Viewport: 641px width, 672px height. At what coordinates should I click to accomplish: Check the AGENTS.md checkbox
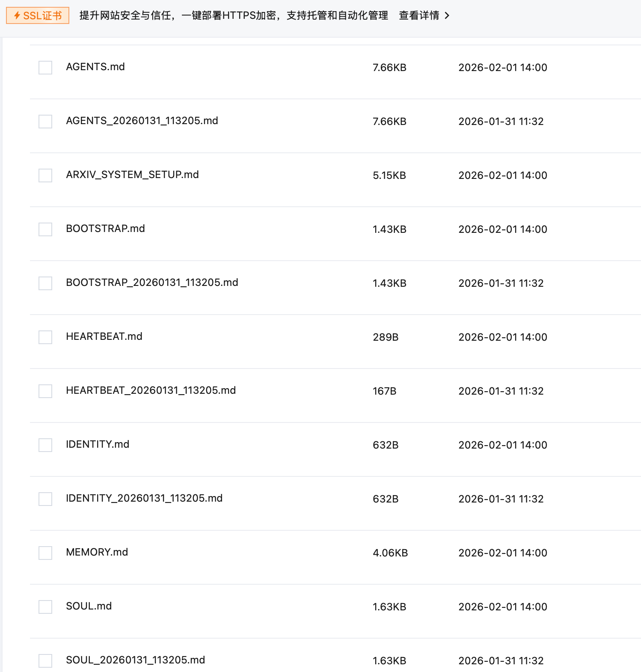coord(45,68)
